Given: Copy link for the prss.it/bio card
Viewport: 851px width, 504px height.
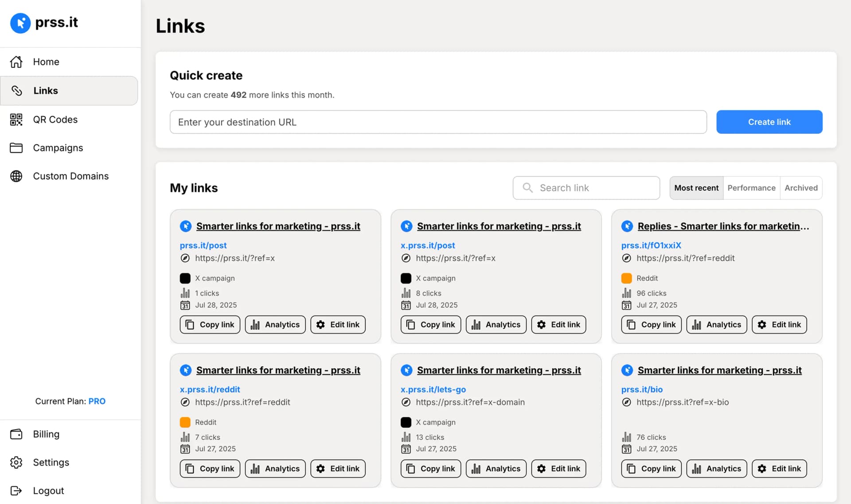Looking at the screenshot, I should click(x=651, y=469).
